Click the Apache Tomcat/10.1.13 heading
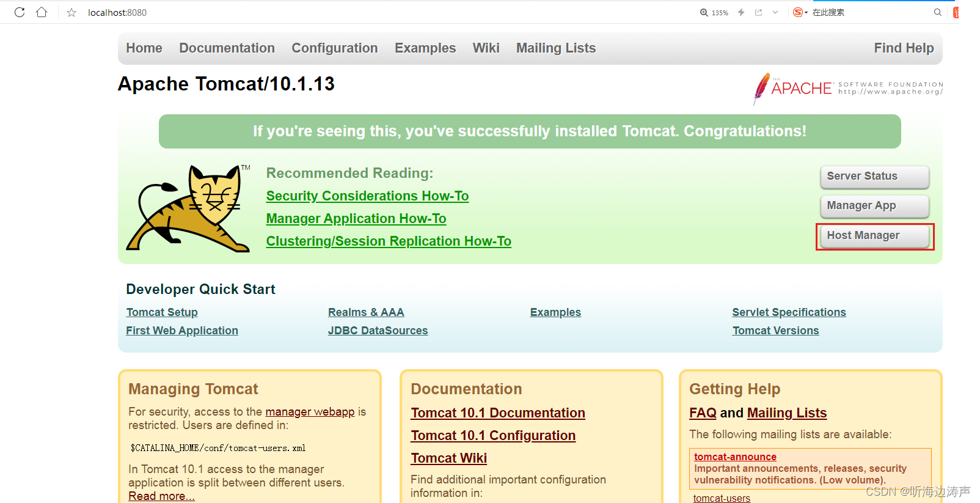Viewport: 980px width, 503px height. [x=226, y=84]
